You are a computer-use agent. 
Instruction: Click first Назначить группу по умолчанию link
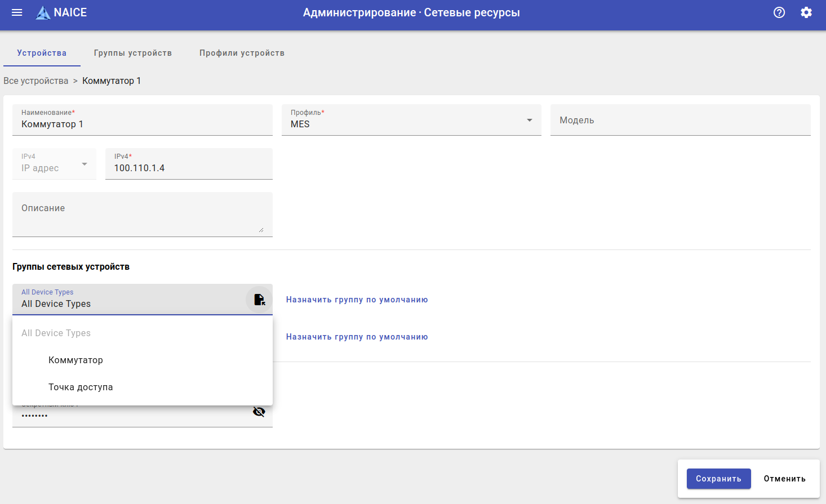pyautogui.click(x=357, y=300)
